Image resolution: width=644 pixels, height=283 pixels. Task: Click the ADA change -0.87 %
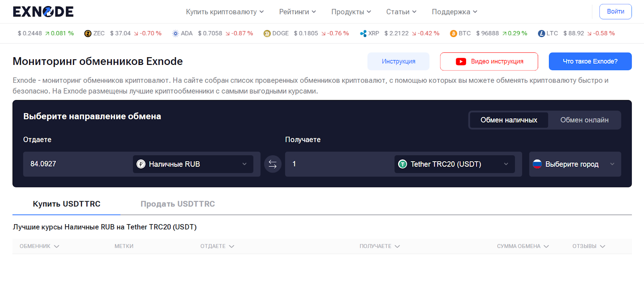239,33
